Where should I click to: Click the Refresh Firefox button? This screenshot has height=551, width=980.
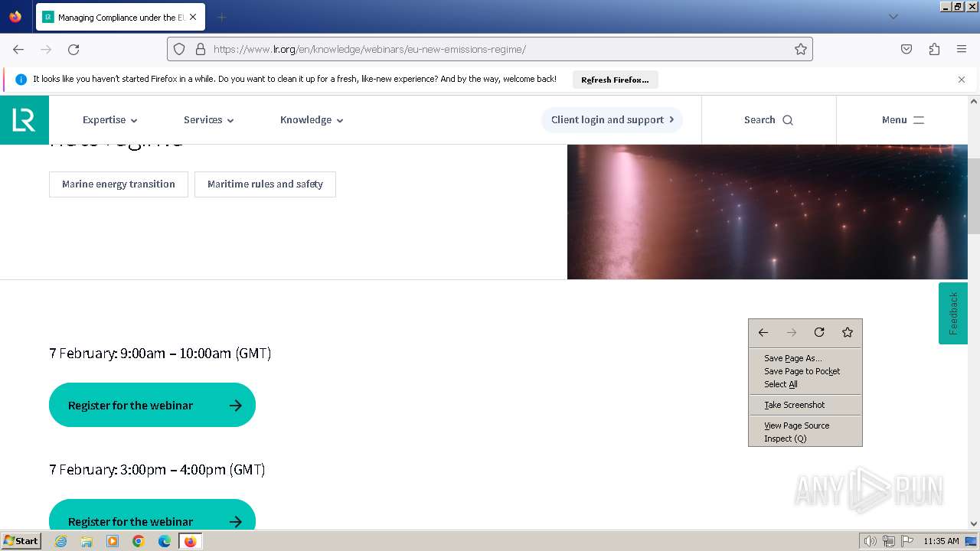pos(615,80)
